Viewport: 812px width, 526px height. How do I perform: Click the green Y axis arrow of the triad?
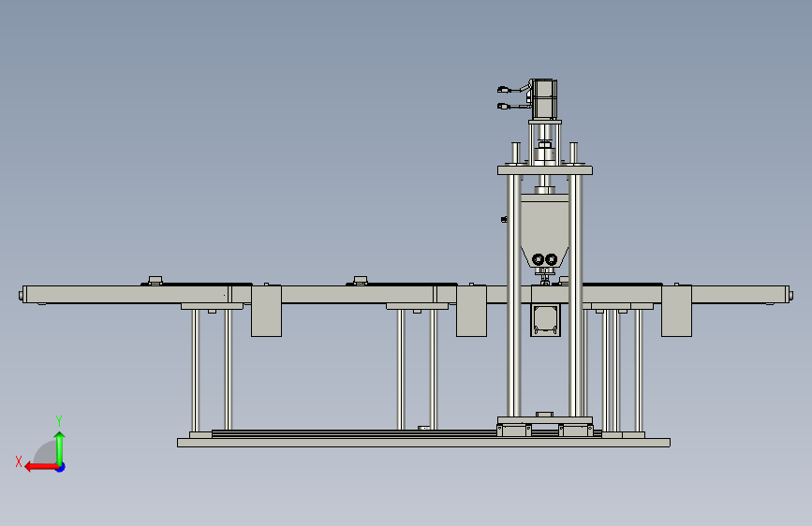(x=60, y=447)
